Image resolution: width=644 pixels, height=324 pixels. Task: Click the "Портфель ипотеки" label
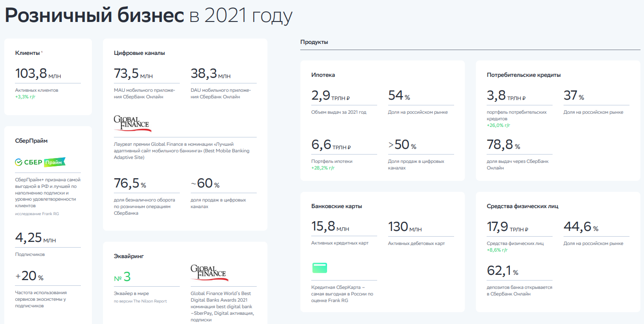[332, 161]
